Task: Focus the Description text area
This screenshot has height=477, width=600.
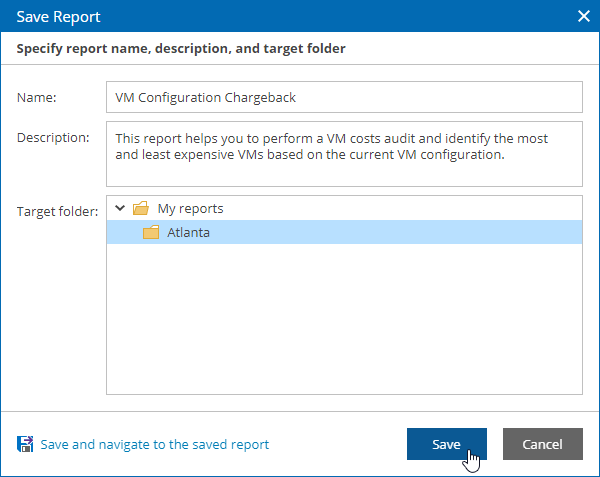Action: pyautogui.click(x=344, y=154)
